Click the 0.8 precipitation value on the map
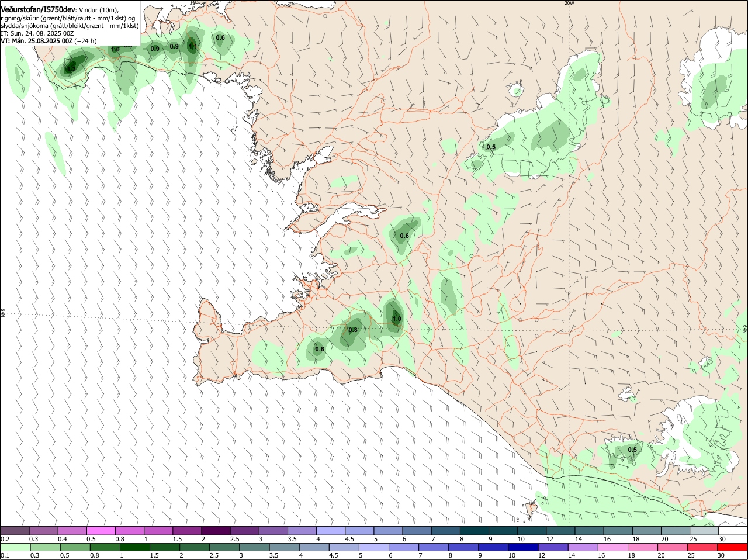748x560 pixels. [x=353, y=330]
